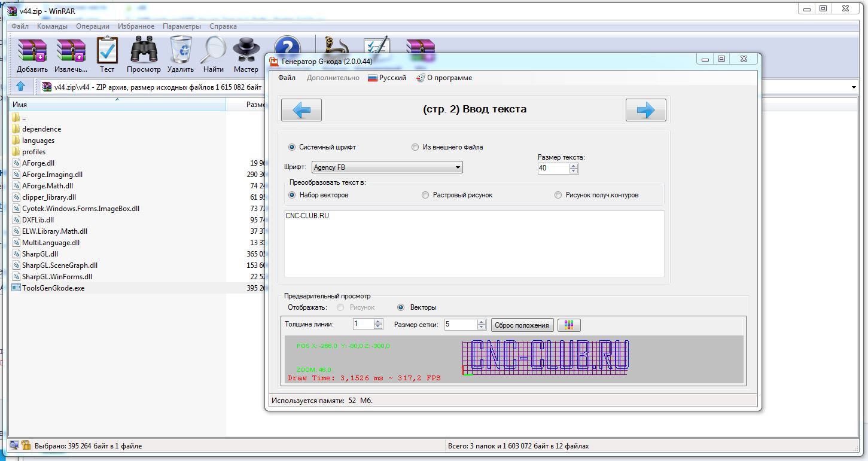
Task: Click the Удалить recycle bin icon
Action: (x=181, y=50)
